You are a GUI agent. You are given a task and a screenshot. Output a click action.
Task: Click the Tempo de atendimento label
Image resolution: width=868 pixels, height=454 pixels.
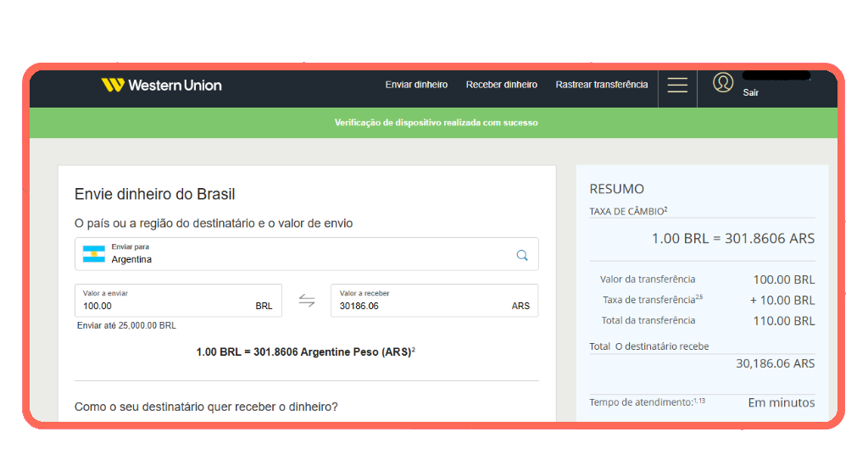point(647,402)
